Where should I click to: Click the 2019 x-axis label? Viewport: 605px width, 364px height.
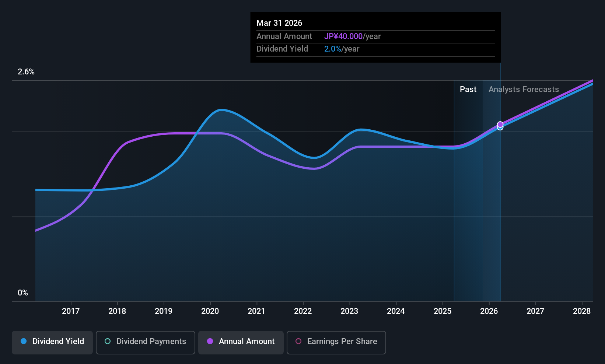[x=164, y=311]
